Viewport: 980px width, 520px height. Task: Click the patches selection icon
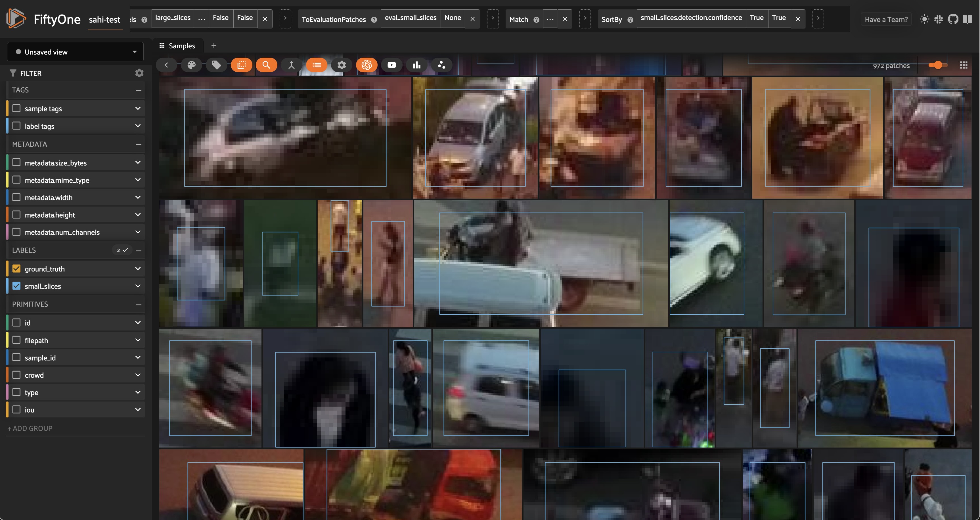click(241, 65)
